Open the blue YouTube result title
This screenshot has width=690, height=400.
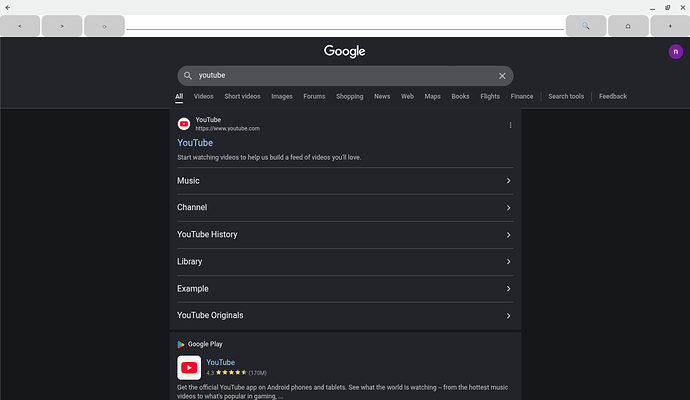click(195, 143)
